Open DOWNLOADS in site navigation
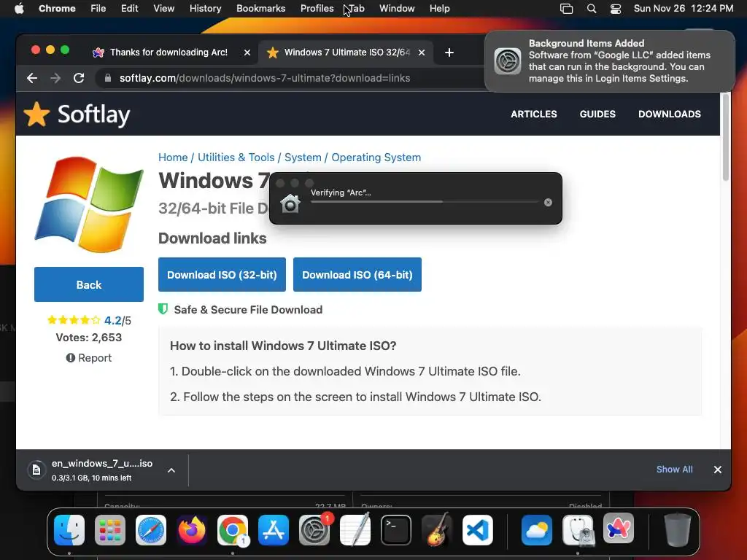The height and width of the screenshot is (560, 747). click(x=670, y=114)
